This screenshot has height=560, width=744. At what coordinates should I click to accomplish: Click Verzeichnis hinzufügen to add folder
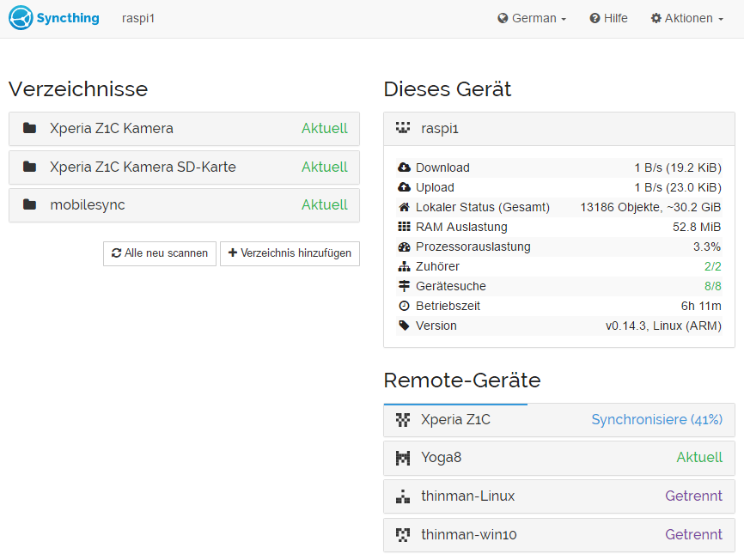tap(290, 253)
